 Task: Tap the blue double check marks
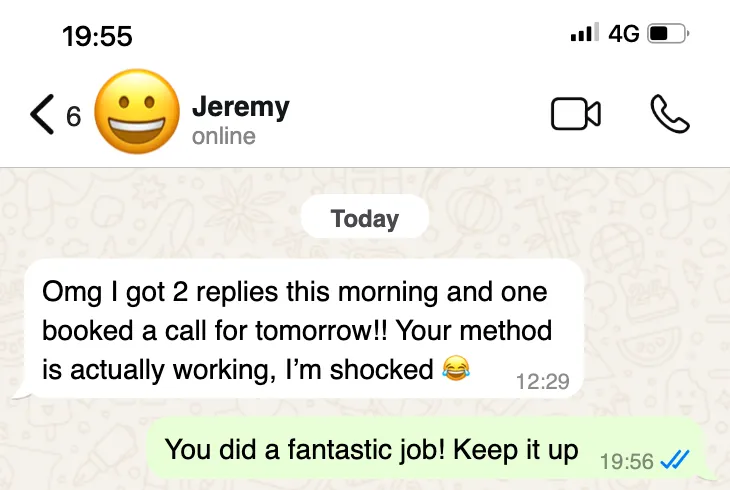[674, 461]
